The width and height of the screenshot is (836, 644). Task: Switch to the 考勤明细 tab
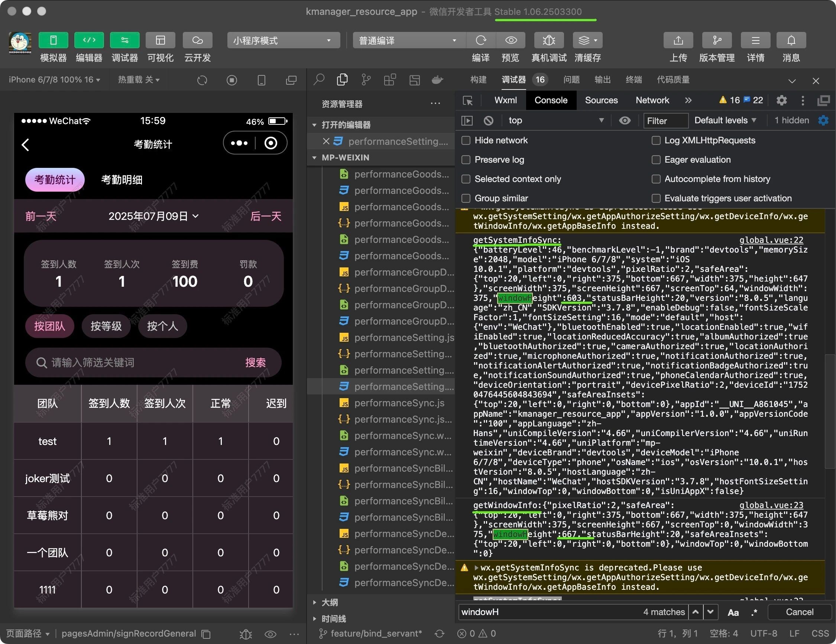[x=122, y=180]
